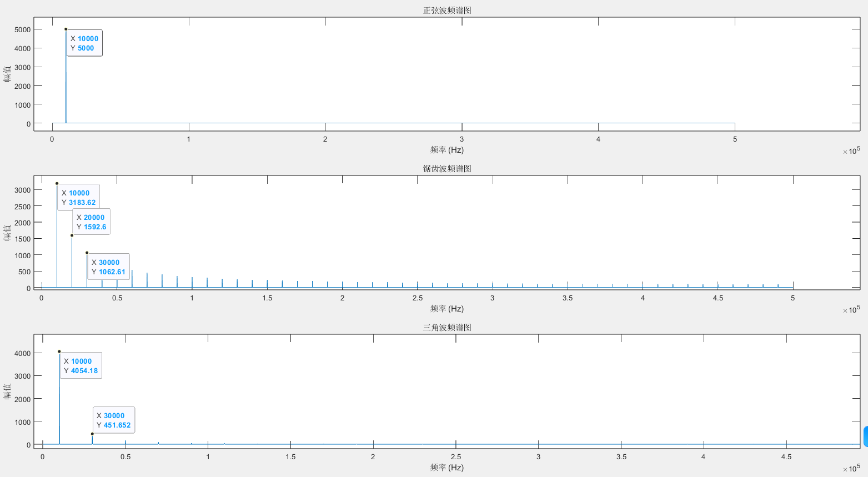This screenshot has height=477, width=868.
Task: Select the sawtooth data tip showing Y 1592.6
Action: coord(91,222)
